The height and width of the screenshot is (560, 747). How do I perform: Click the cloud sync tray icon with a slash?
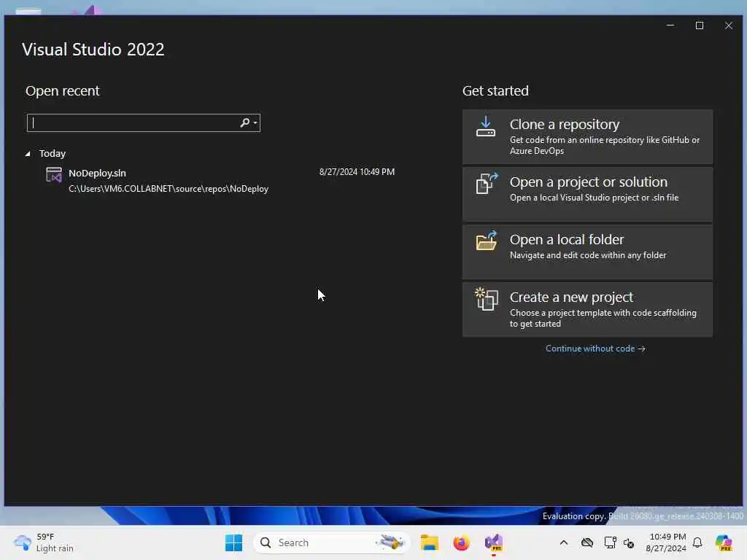click(587, 542)
